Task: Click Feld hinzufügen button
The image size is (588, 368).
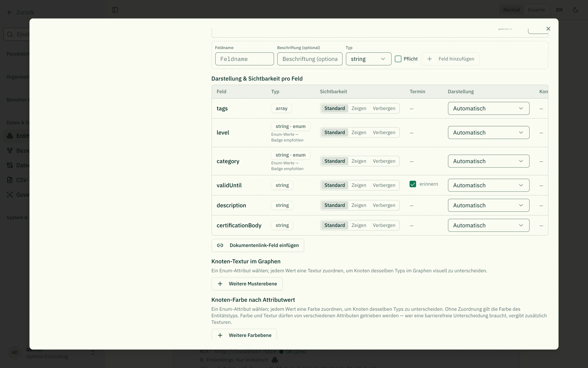Action: 450,59
